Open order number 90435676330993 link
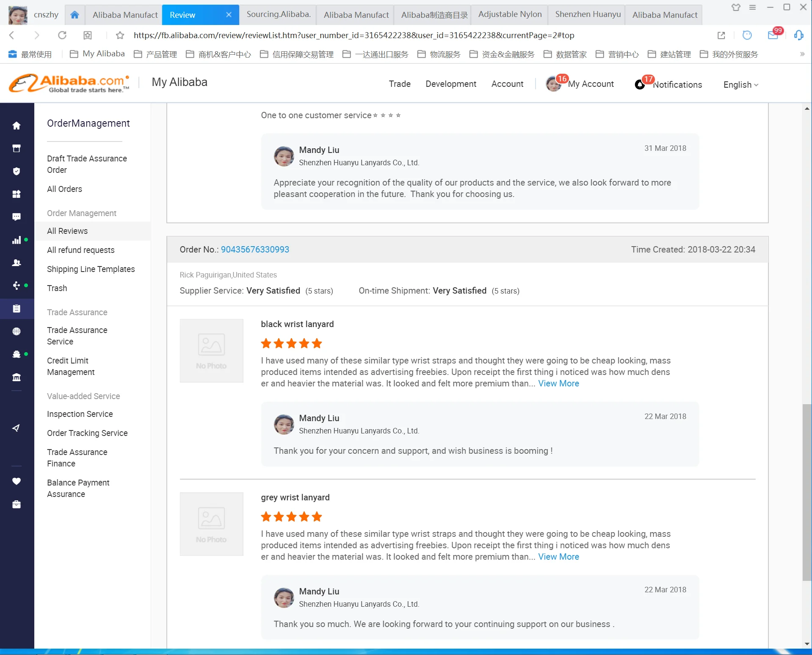Image resolution: width=812 pixels, height=655 pixels. [x=255, y=250]
